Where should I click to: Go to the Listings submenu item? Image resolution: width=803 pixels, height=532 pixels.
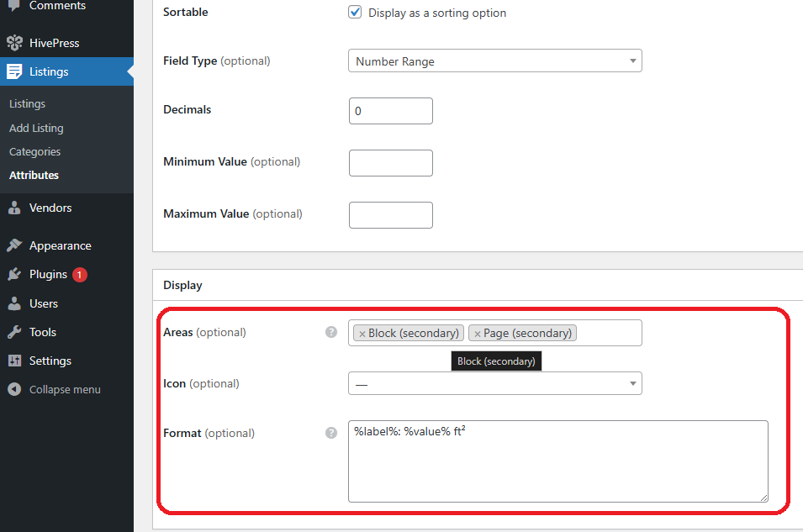27,104
